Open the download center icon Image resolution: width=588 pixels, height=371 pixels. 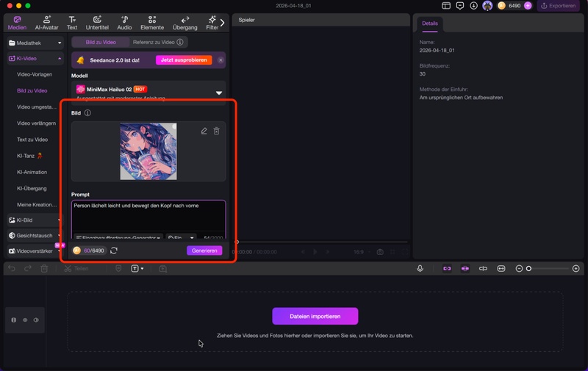point(473,6)
